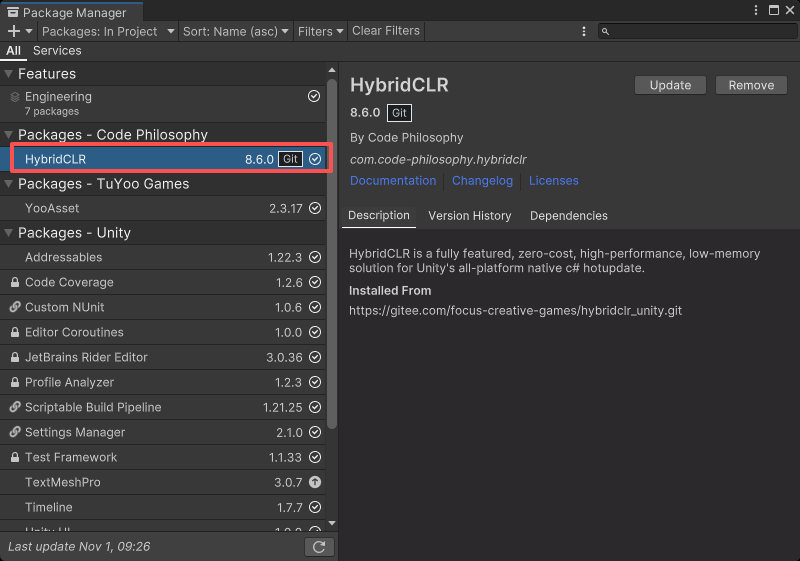800x561 pixels.
Task: Select the Custom NUnit package
Action: [x=163, y=307]
